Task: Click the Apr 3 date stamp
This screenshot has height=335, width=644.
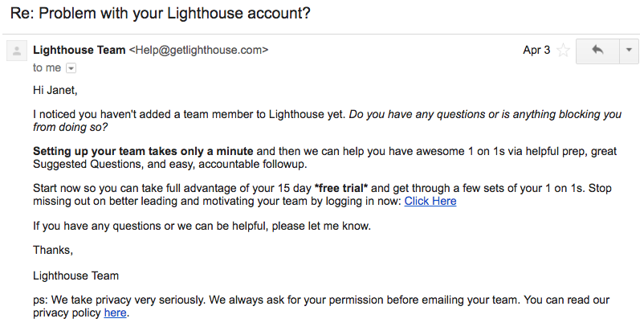Action: point(536,50)
